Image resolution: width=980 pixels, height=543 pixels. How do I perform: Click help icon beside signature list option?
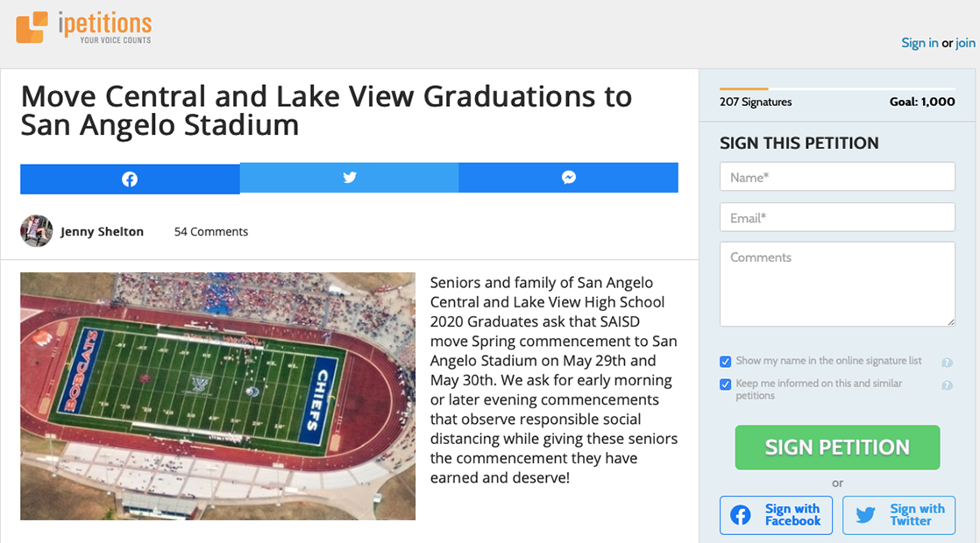[x=947, y=362]
